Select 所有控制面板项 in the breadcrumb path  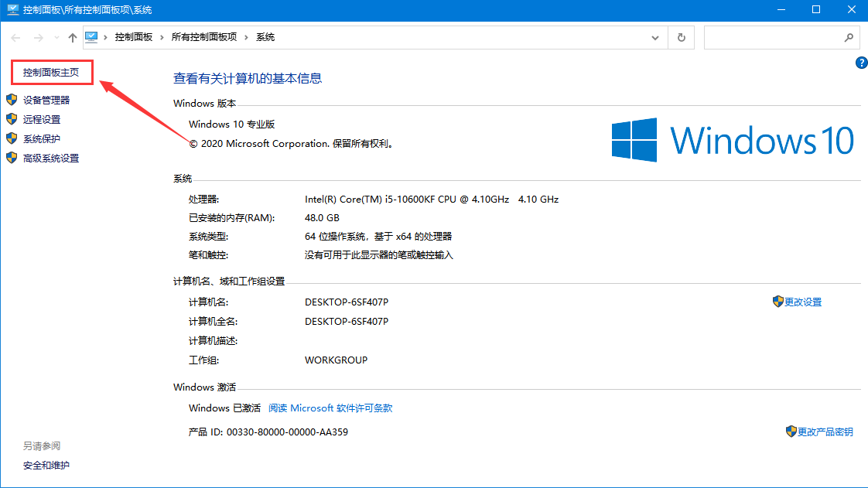pyautogui.click(x=203, y=37)
